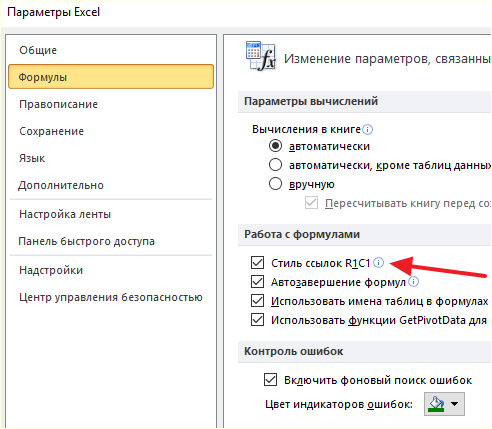Image resolution: width=492 pixels, height=429 pixels.
Task: Click the Параметры Excel window title
Action: (53, 12)
